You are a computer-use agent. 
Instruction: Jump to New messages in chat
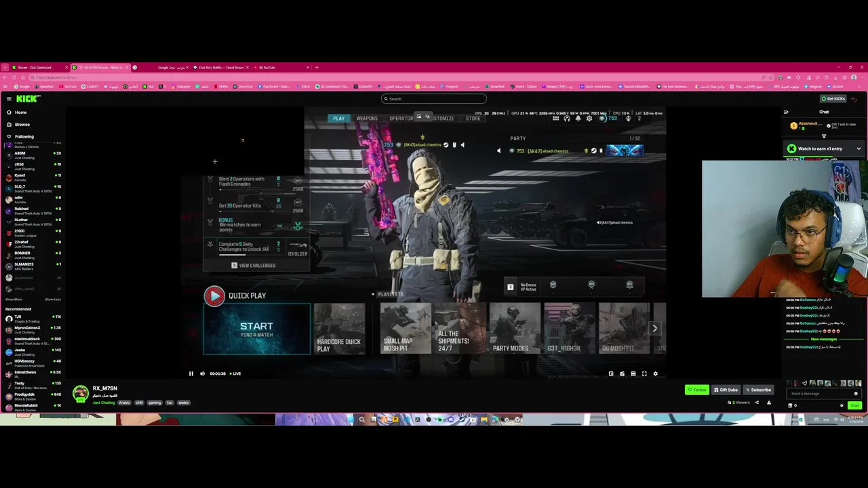tap(824, 339)
